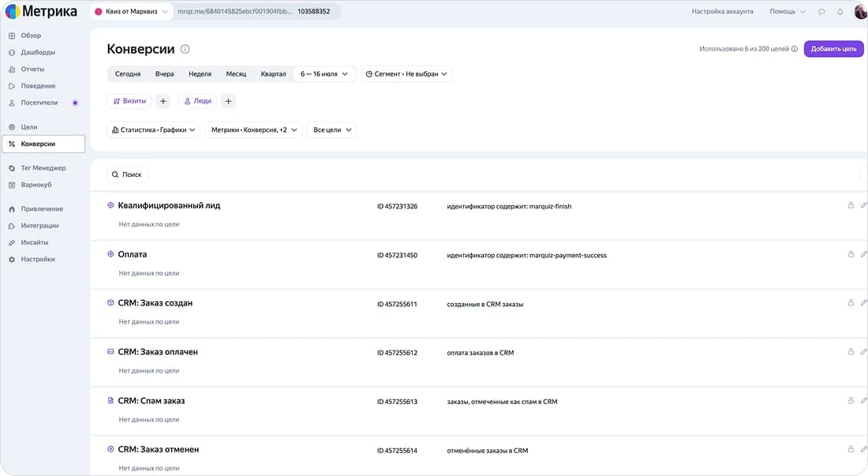Open the Все цели dropdown
The width and height of the screenshot is (868, 476).
point(331,129)
